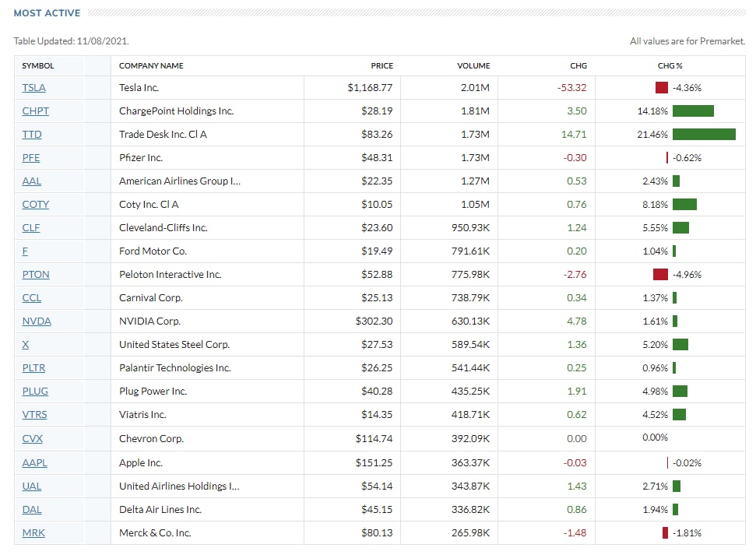Click the 392.09K volume cell
756x555 pixels.
pyautogui.click(x=470, y=439)
